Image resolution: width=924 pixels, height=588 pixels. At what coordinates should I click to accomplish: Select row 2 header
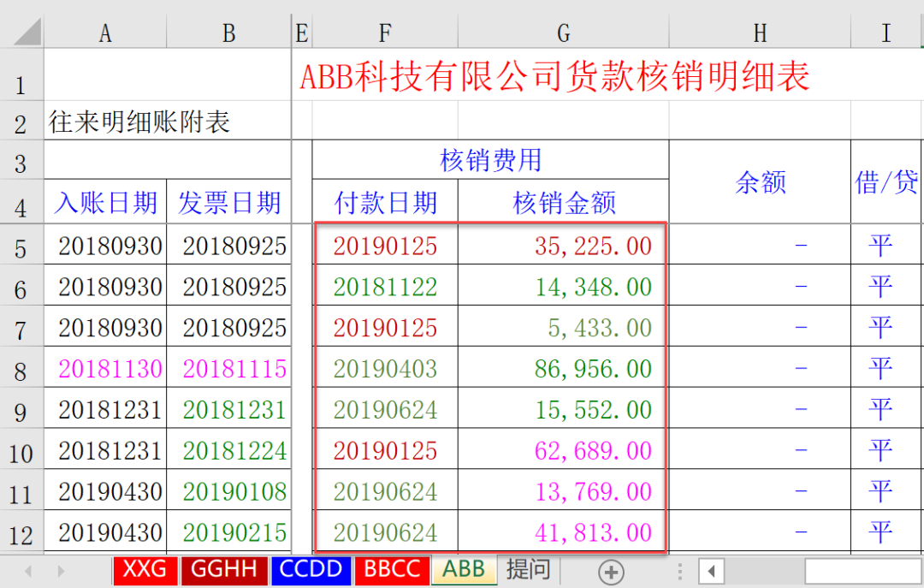(x=21, y=121)
